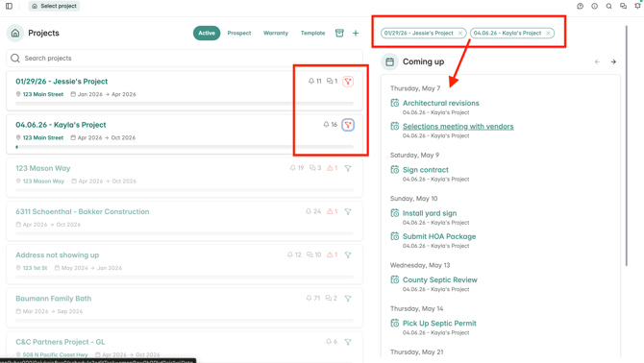Screen dimensions: 644x363
Task: Click the progress bar on Kayla's Project
Action: coord(185,147)
